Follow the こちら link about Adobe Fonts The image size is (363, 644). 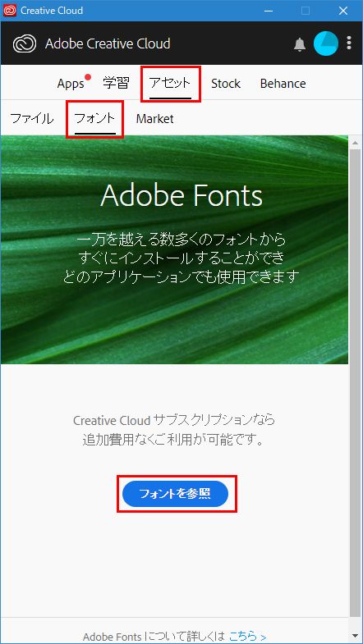247,637
